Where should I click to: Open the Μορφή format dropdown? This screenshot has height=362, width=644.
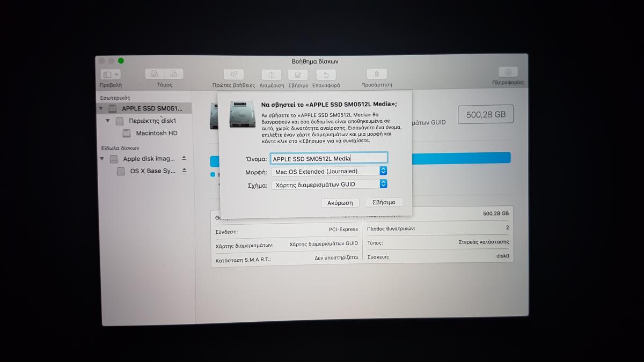pos(329,171)
